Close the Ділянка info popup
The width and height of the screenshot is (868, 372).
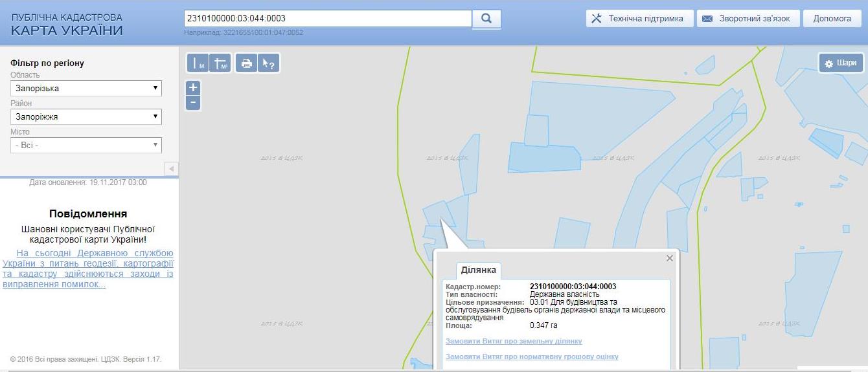click(x=670, y=258)
